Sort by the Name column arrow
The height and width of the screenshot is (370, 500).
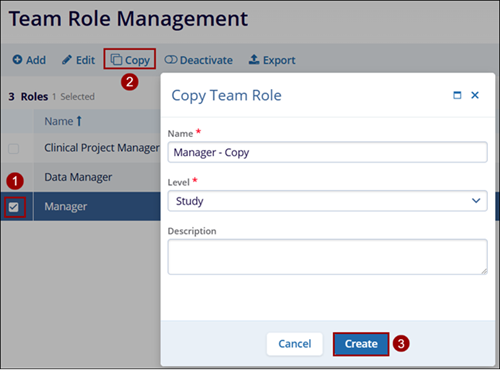click(79, 121)
